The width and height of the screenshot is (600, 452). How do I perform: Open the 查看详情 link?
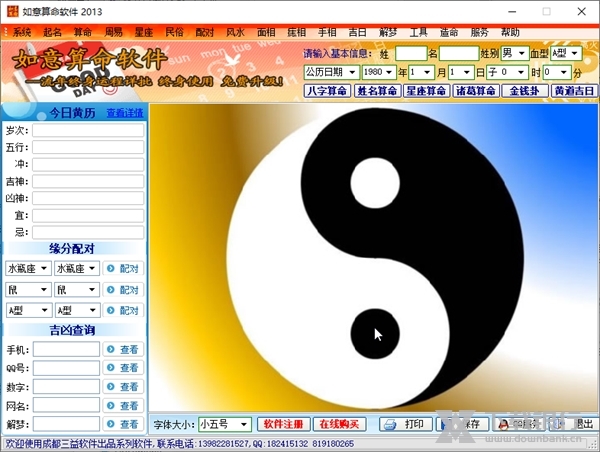(125, 113)
